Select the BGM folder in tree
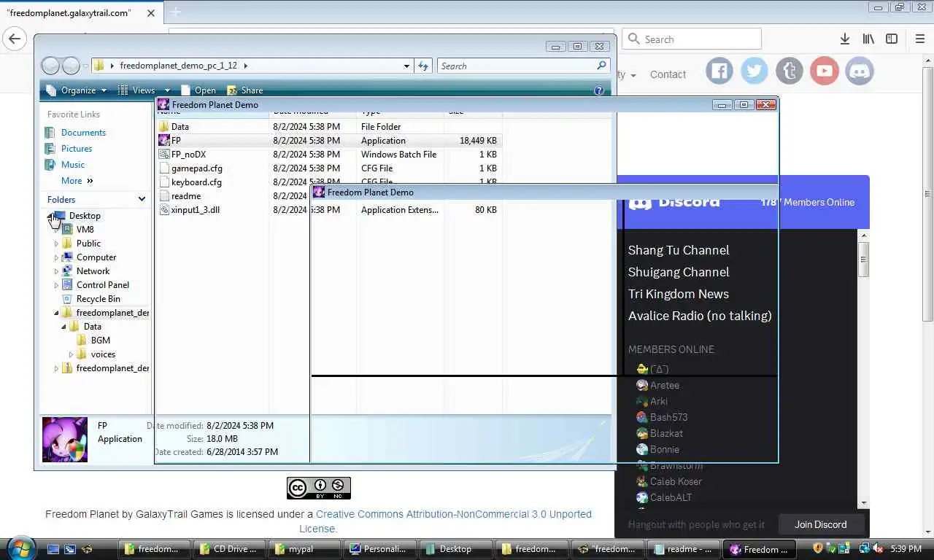Viewport: 934px width, 560px height. coord(100,341)
